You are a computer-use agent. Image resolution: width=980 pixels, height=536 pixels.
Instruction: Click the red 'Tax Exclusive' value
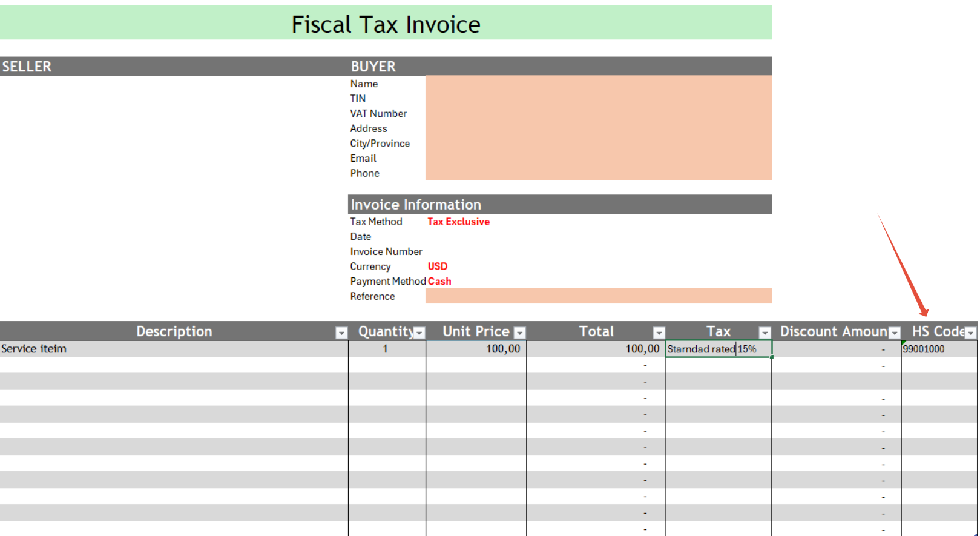point(458,222)
